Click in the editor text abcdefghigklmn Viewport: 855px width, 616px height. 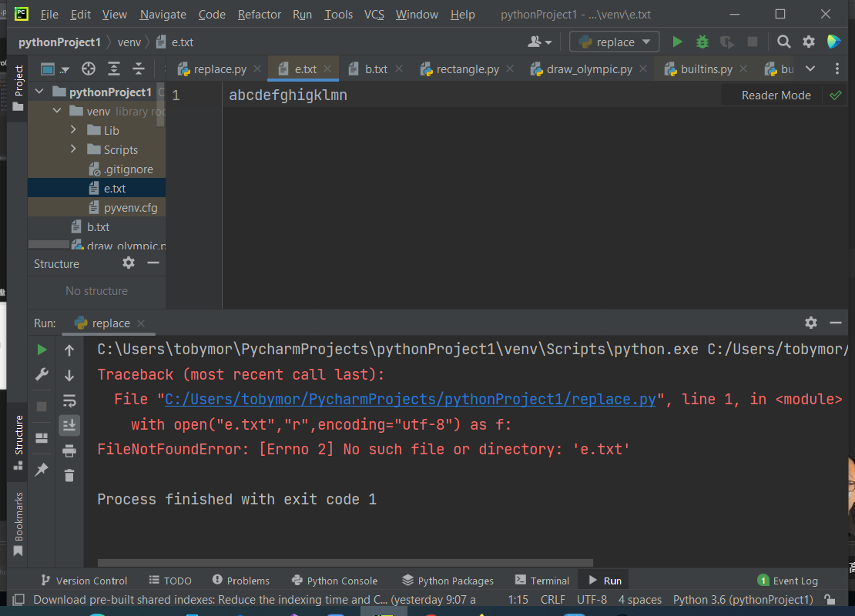[x=288, y=95]
